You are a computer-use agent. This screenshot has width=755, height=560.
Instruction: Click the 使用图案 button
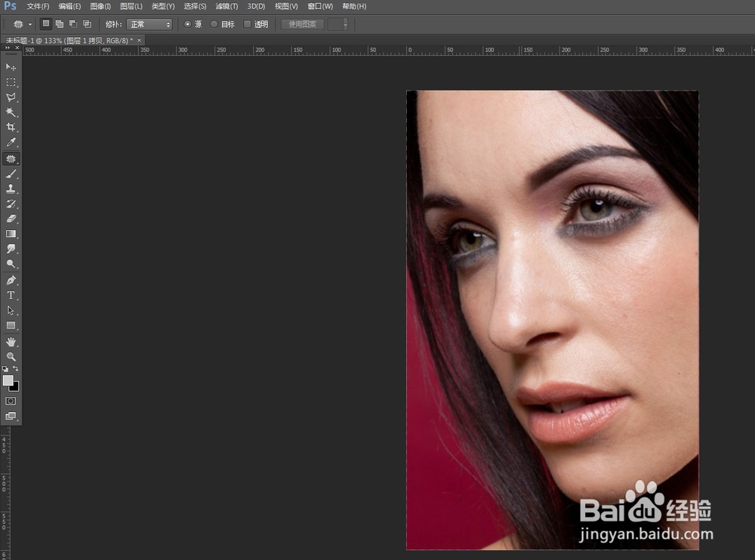pos(303,24)
